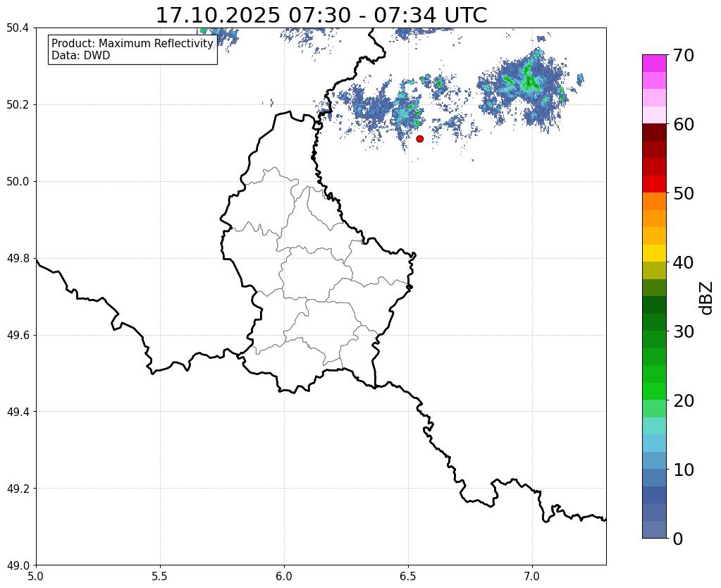Click the latitude axis label 50.2
This screenshot has width=721, height=588.
18,105
